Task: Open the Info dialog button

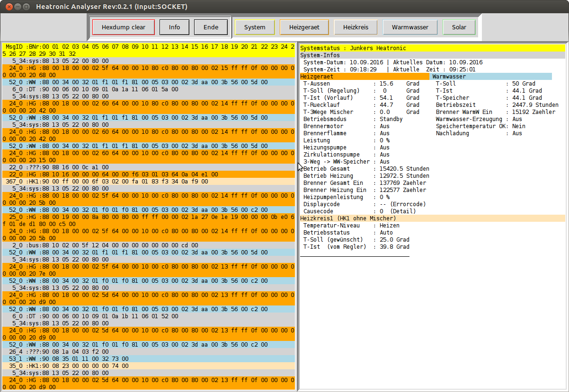Action: (174, 27)
